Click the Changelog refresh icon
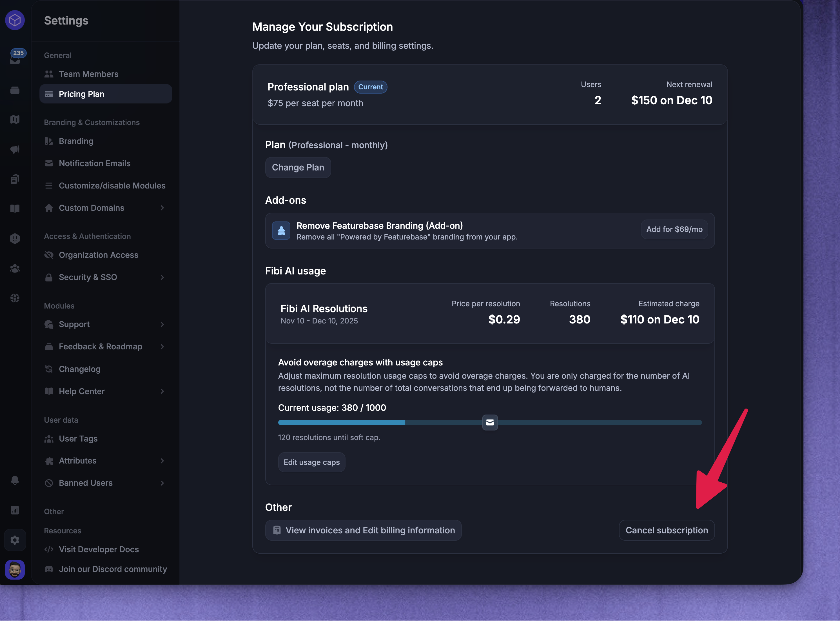 (49, 369)
